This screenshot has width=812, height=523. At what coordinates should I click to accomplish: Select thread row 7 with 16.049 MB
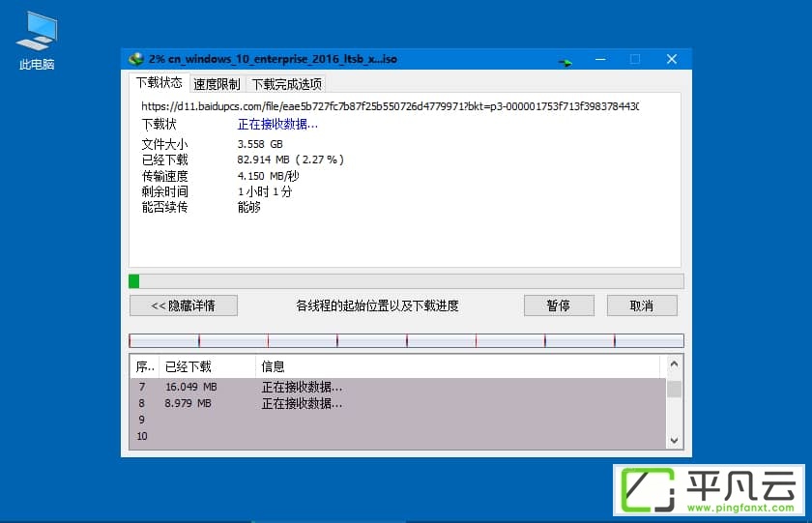pos(397,387)
